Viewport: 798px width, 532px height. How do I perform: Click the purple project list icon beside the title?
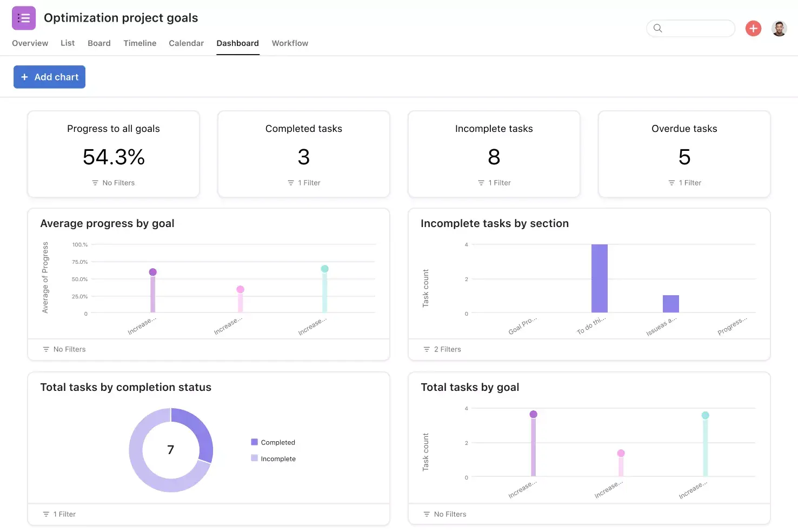pos(23,18)
